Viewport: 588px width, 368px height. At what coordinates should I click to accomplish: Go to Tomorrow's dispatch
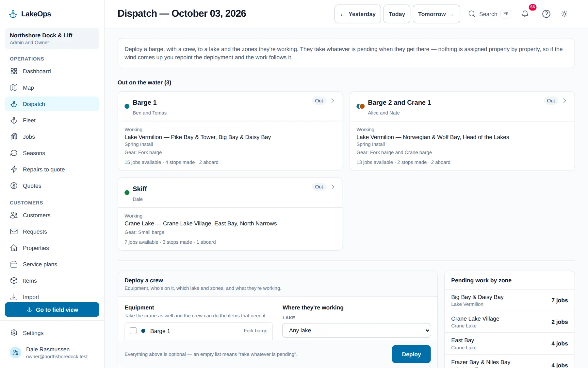436,14
